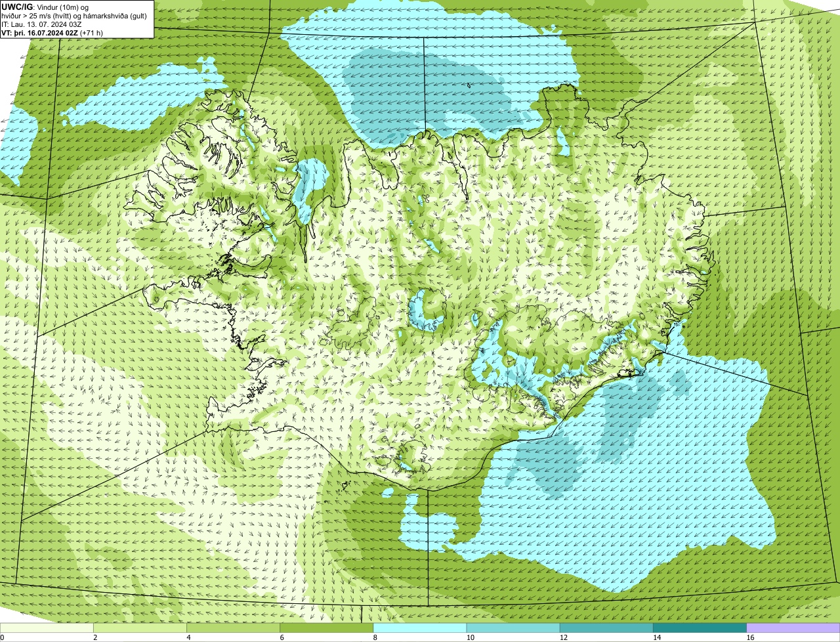The height and width of the screenshot is (642, 840).
Task: Click the colorbar tick label '12'
Action: coord(563,637)
